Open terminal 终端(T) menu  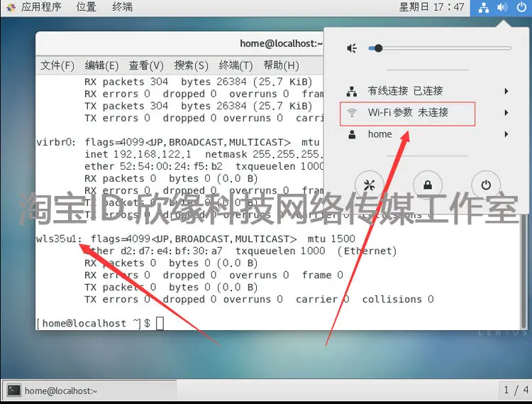pyautogui.click(x=235, y=65)
